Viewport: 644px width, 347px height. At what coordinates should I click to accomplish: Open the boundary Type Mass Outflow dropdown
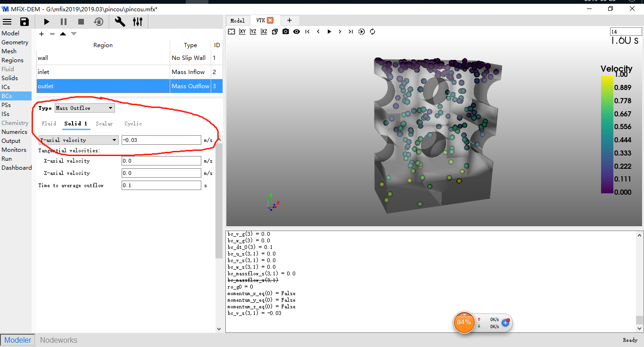tap(84, 108)
